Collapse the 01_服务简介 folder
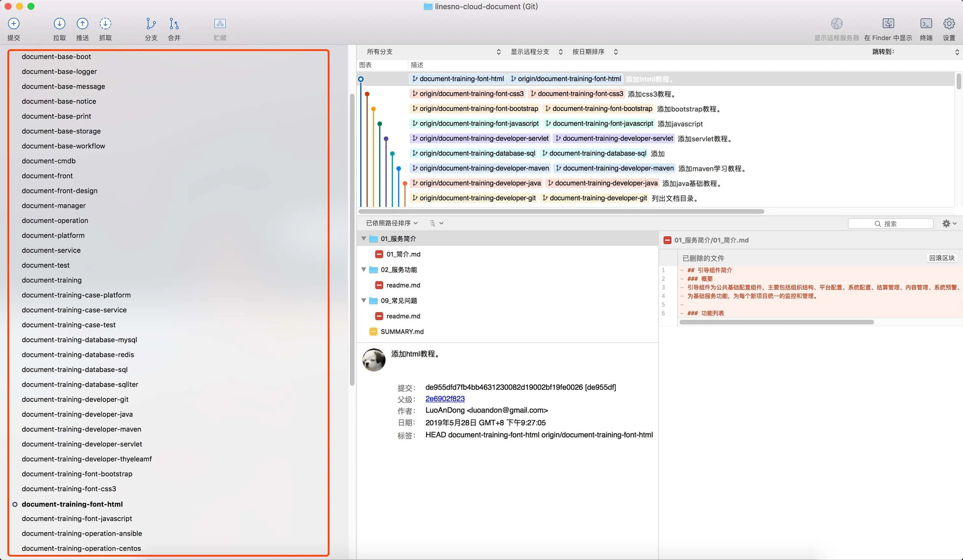 [363, 238]
